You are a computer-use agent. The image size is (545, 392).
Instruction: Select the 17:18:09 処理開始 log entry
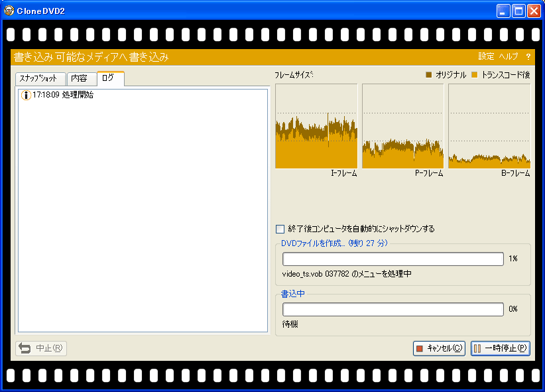pos(58,95)
